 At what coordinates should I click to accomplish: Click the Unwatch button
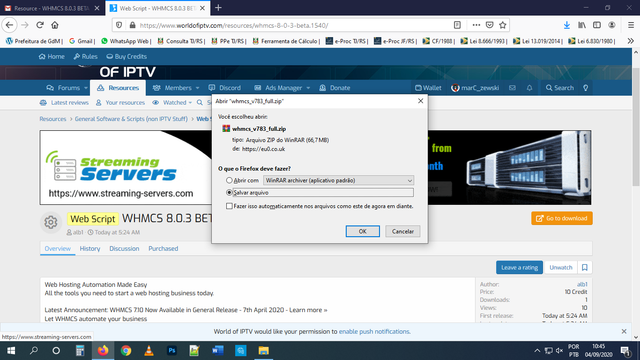(x=561, y=267)
